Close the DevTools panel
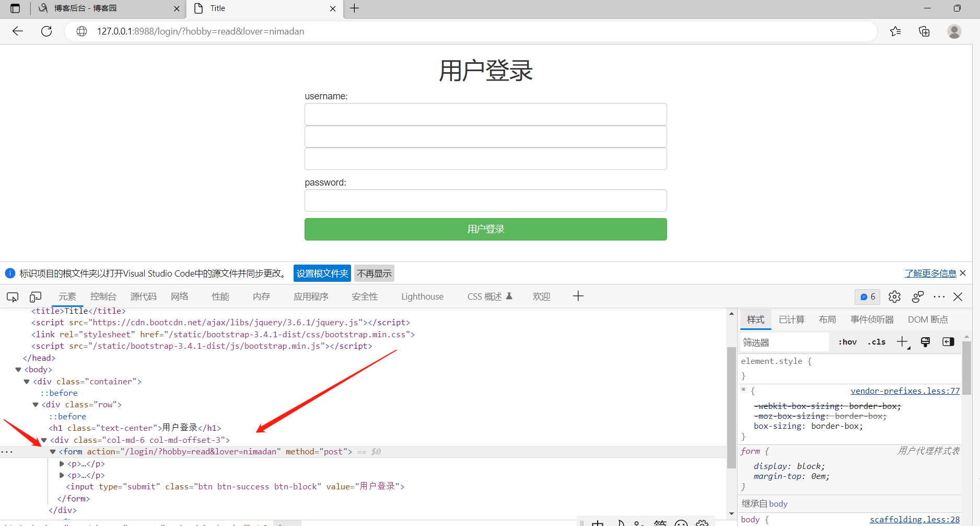 958,297
